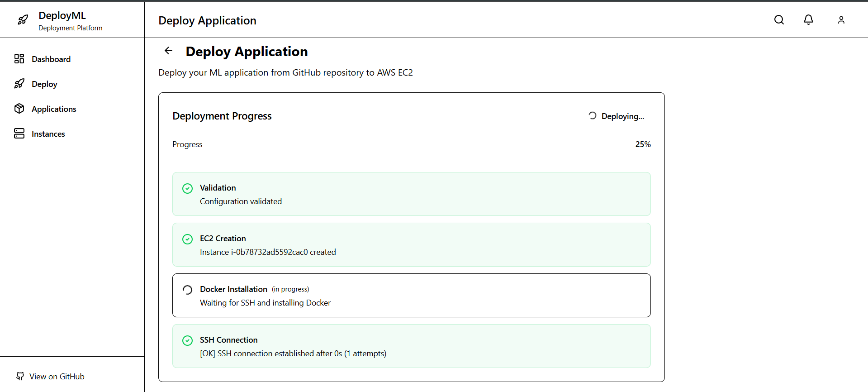Click 'Waiting for SSH and installing Docker'
Screen dimensions: 868x392
[265, 303]
